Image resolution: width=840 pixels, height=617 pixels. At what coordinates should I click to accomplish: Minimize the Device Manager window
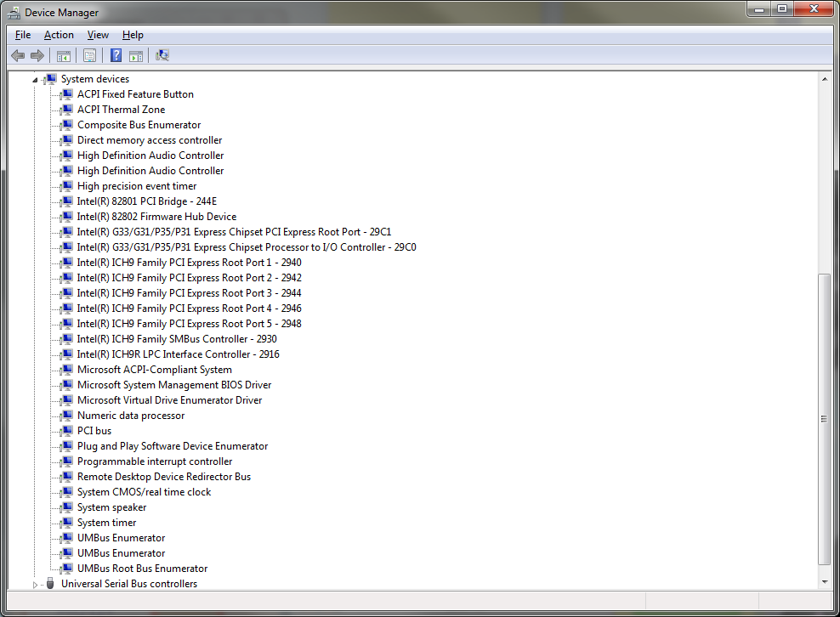758,9
